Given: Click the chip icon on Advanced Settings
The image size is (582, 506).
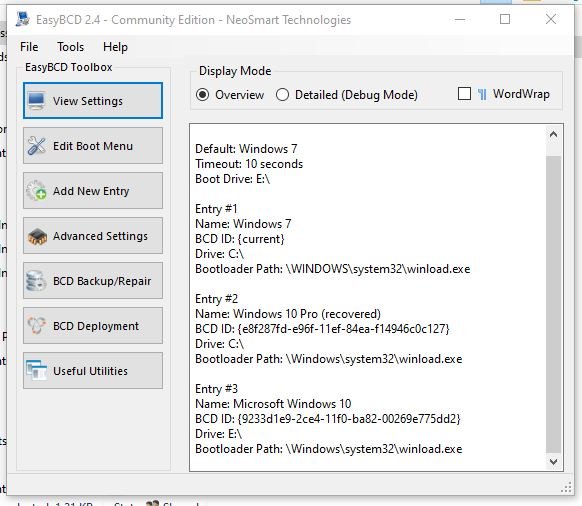Looking at the screenshot, I should click(x=37, y=236).
